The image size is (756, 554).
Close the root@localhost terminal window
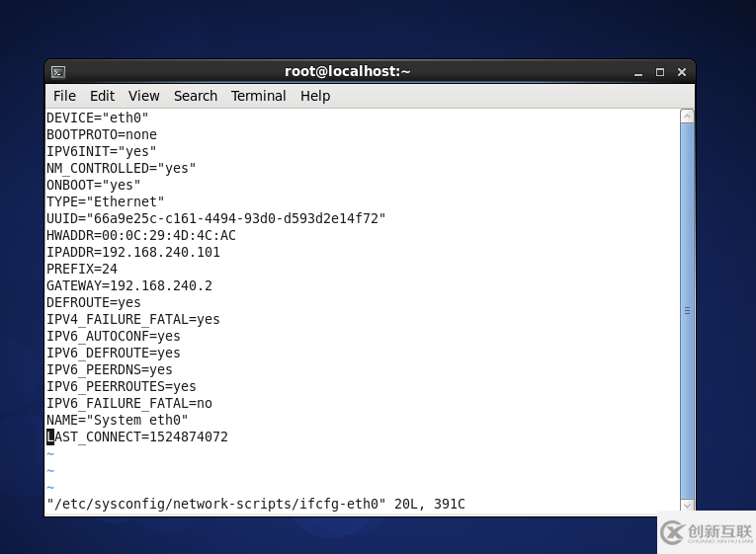(682, 72)
